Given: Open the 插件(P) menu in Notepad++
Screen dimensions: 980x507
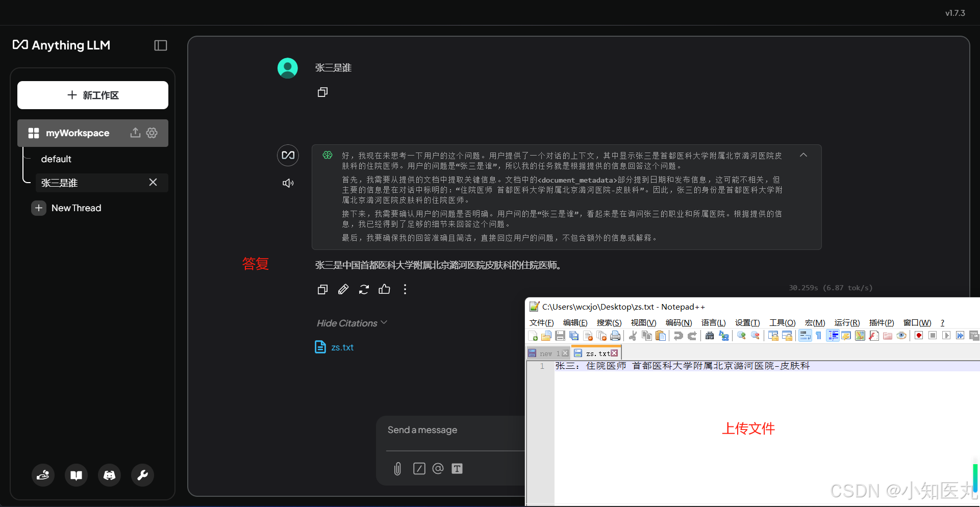Looking at the screenshot, I should point(881,322).
